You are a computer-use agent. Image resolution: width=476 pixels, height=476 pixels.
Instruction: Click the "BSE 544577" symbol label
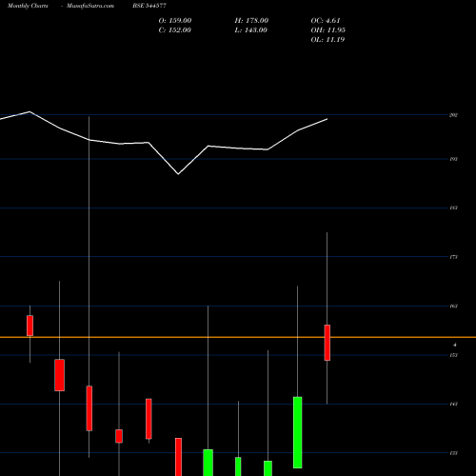149,6
